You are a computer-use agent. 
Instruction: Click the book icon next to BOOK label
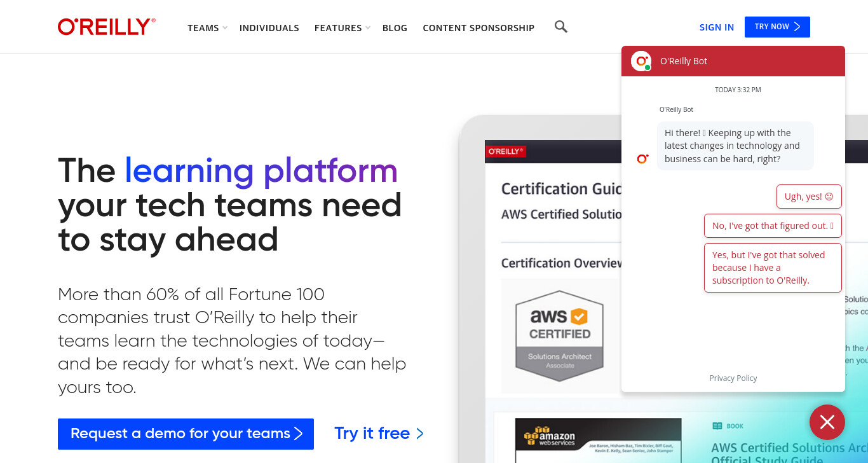[717, 426]
